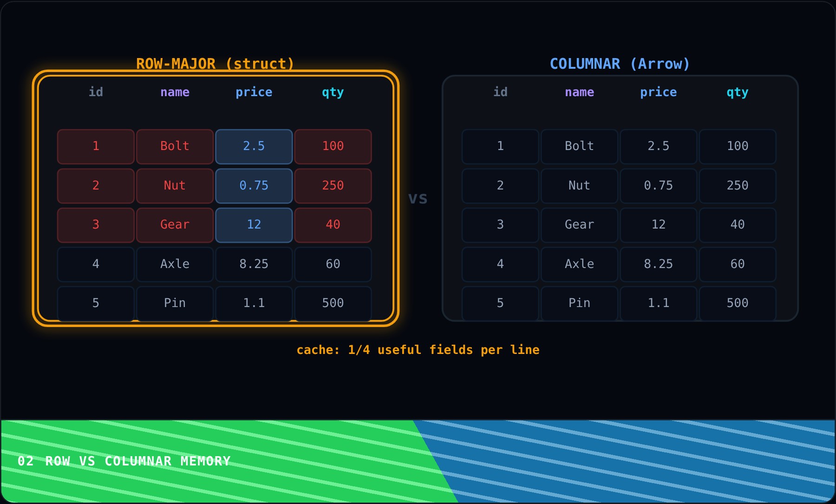
Task: Select the 8.25 cell in the row-major table
Action: (254, 264)
